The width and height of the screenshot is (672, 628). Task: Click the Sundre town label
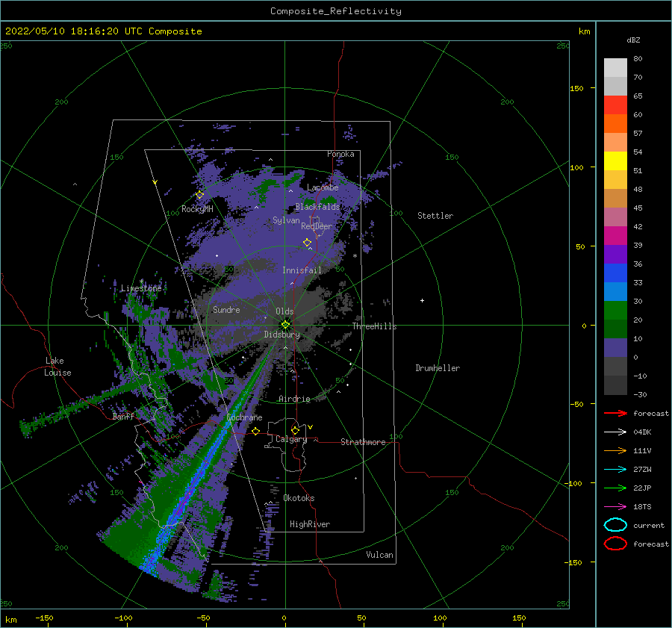tap(226, 310)
